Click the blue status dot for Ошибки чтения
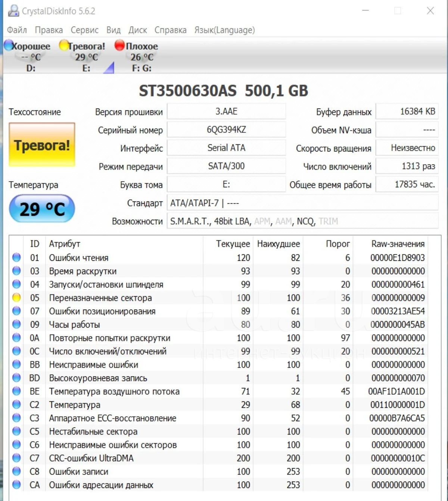This screenshot has width=448, height=501. 16,257
